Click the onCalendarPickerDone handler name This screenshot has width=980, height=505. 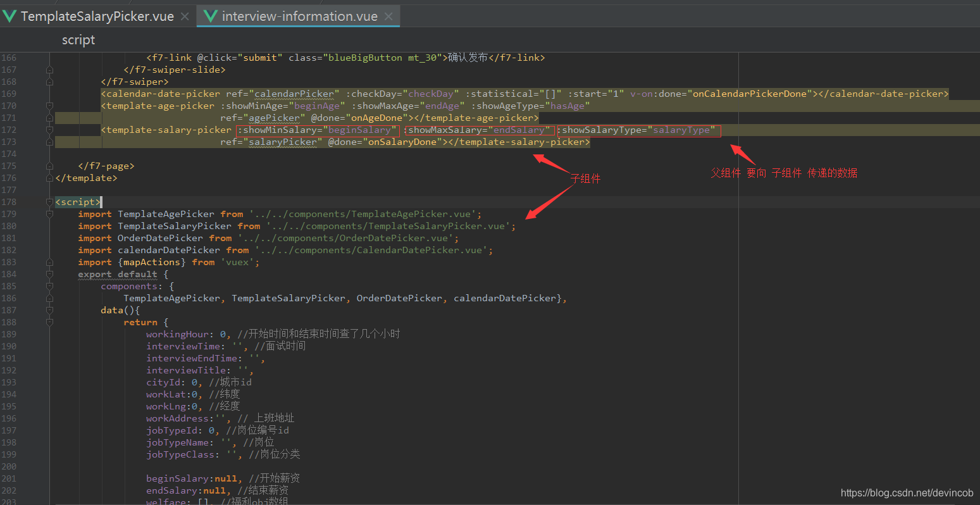pyautogui.click(x=750, y=94)
